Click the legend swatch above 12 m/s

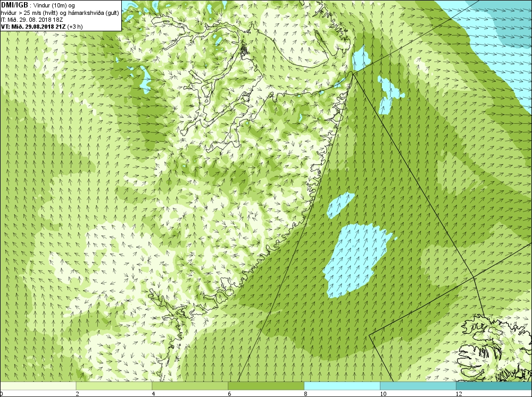point(494,386)
